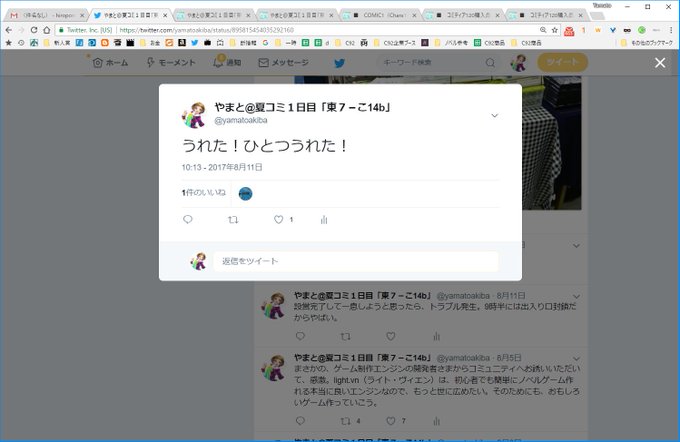View analytics for the light.vn tweet

point(436,421)
